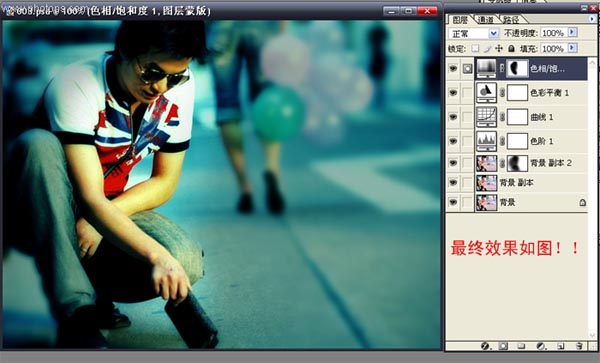600x363 pixels.
Task: Select the 背景 副本 2 layer mask thumbnail
Action: pyautogui.click(x=517, y=163)
